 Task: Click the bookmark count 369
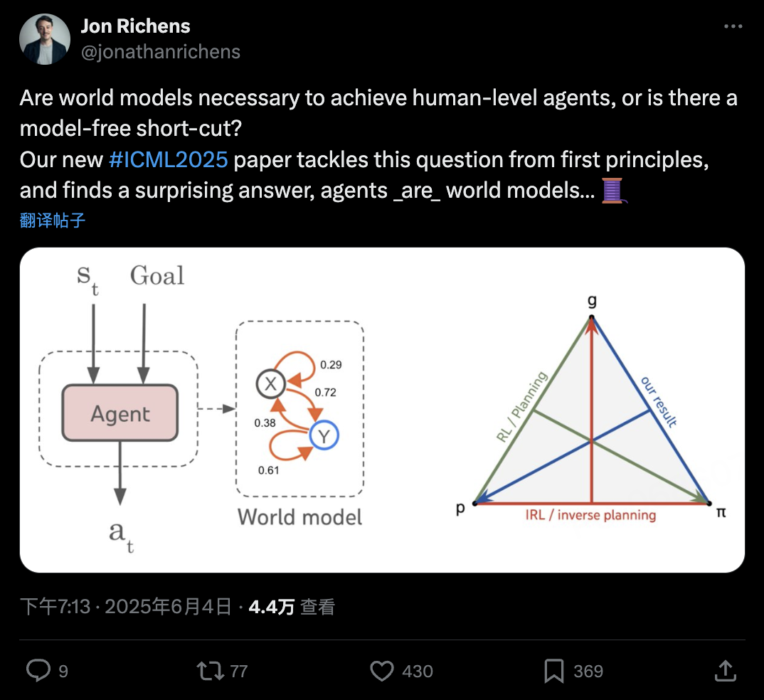[x=588, y=672]
